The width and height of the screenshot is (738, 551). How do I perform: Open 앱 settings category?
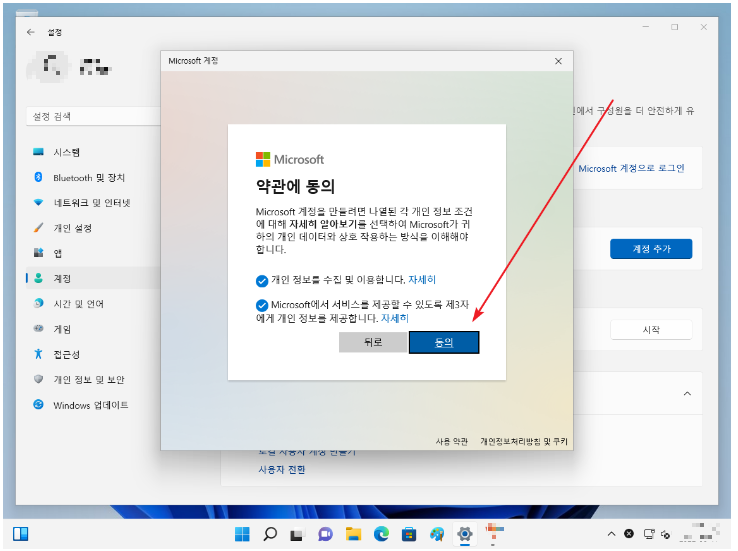[x=93, y=253]
